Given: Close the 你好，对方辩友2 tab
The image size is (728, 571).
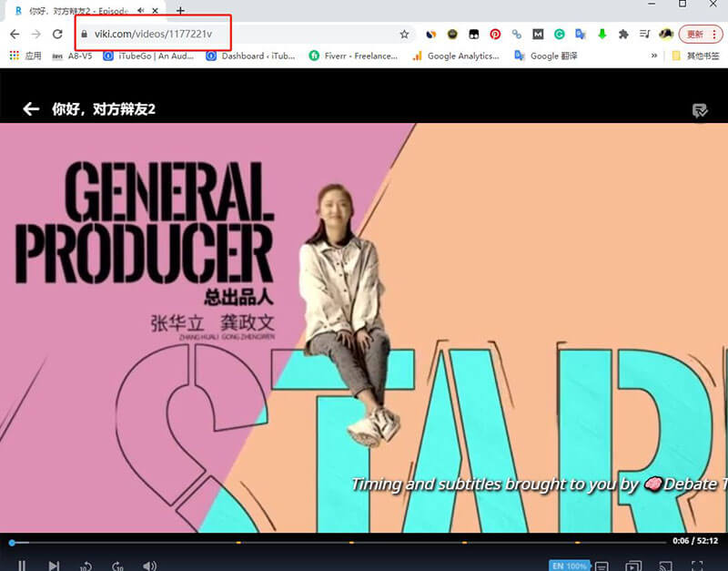Looking at the screenshot, I should (x=156, y=11).
